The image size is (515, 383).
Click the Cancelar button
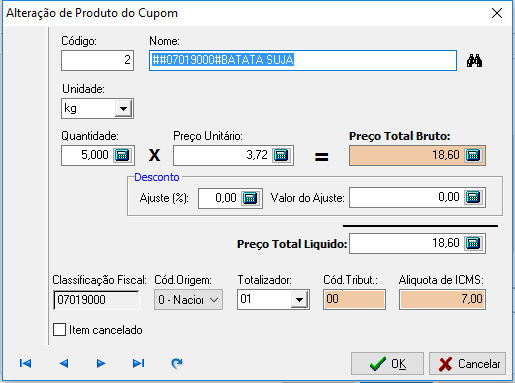tap(467, 363)
